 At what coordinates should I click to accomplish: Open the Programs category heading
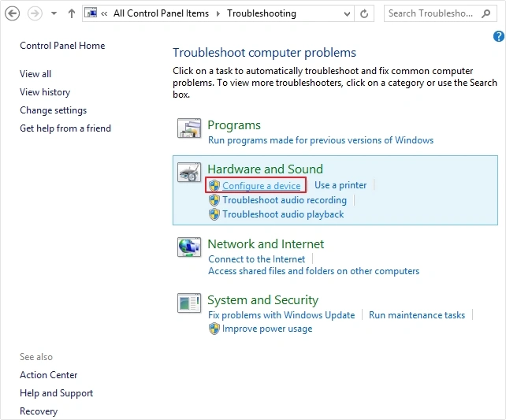[x=234, y=125]
